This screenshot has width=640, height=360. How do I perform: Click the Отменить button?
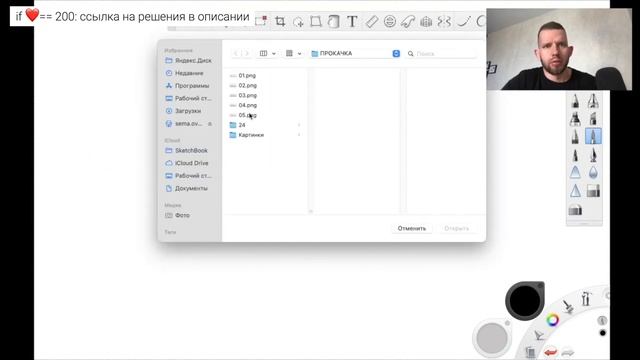click(x=412, y=228)
